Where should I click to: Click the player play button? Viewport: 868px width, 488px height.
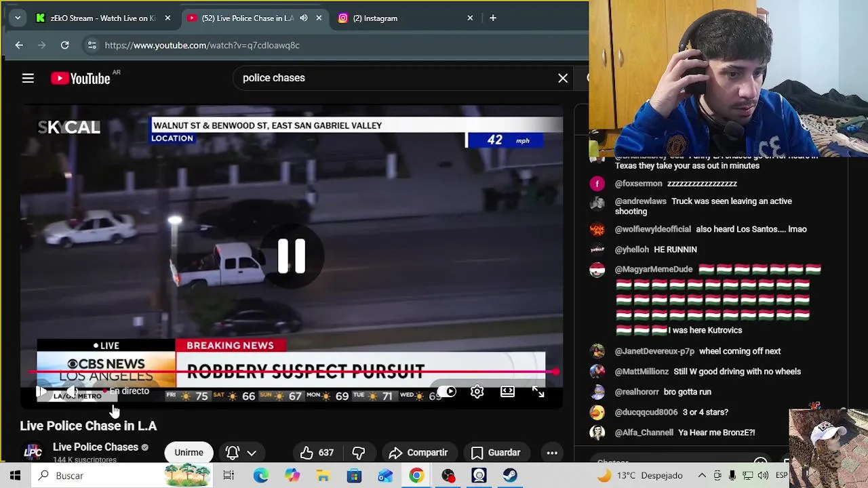41,392
